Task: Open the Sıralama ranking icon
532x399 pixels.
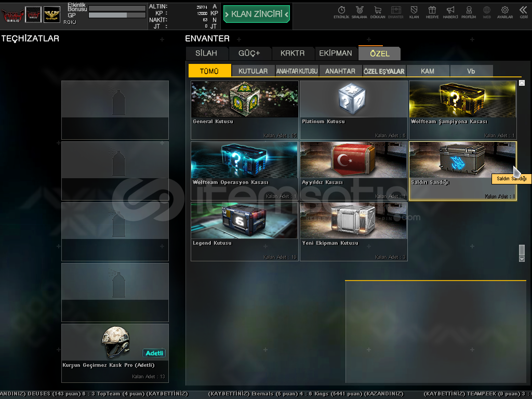Action: 360,12
